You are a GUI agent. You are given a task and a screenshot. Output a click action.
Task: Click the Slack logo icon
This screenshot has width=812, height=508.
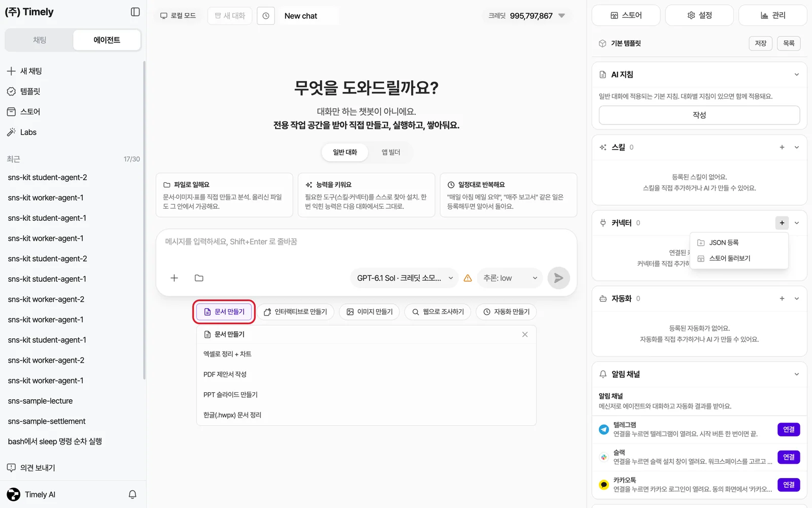point(604,457)
